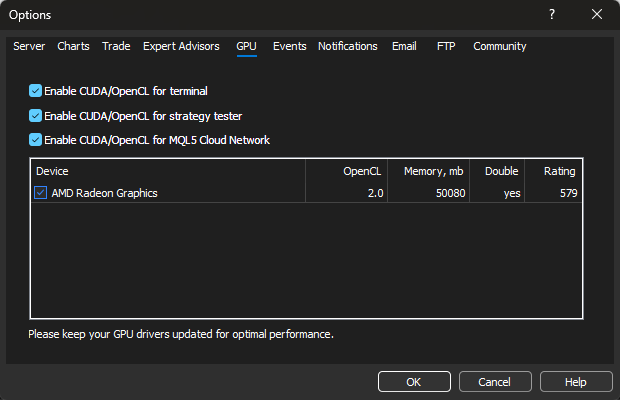Select the FTP tab
Image resolution: width=620 pixels, height=400 pixels.
(x=445, y=46)
